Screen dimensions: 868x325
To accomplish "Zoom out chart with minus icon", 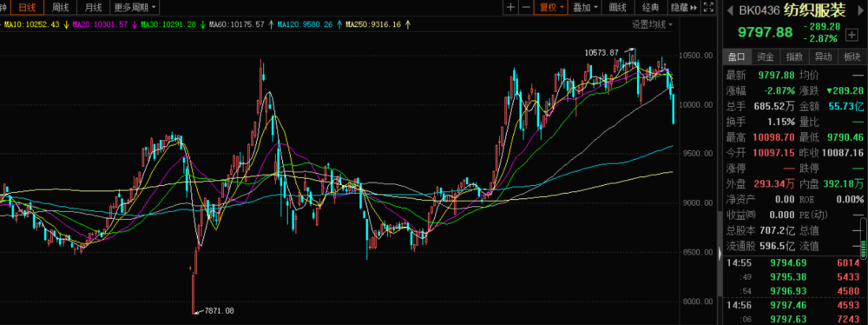I will 525,7.
